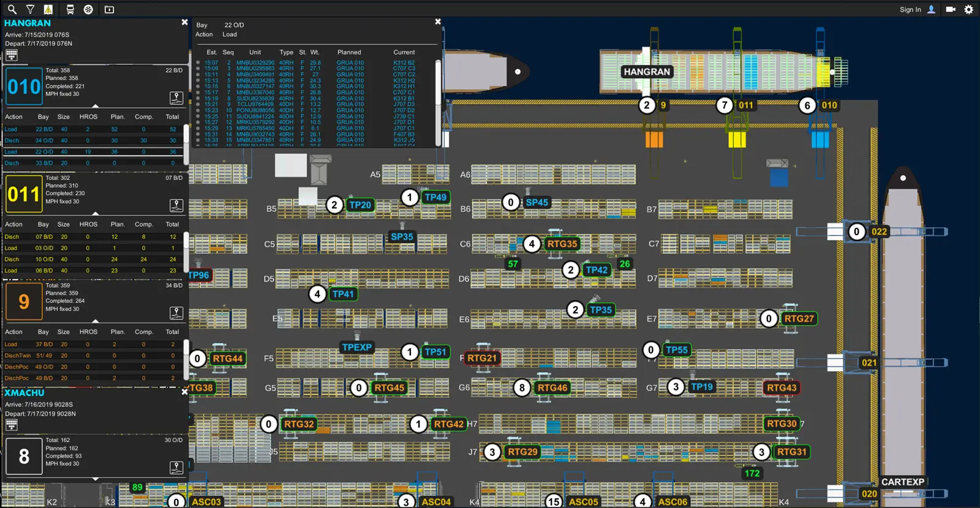
Task: Collapse crane 9 work queue list
Action: point(95,321)
